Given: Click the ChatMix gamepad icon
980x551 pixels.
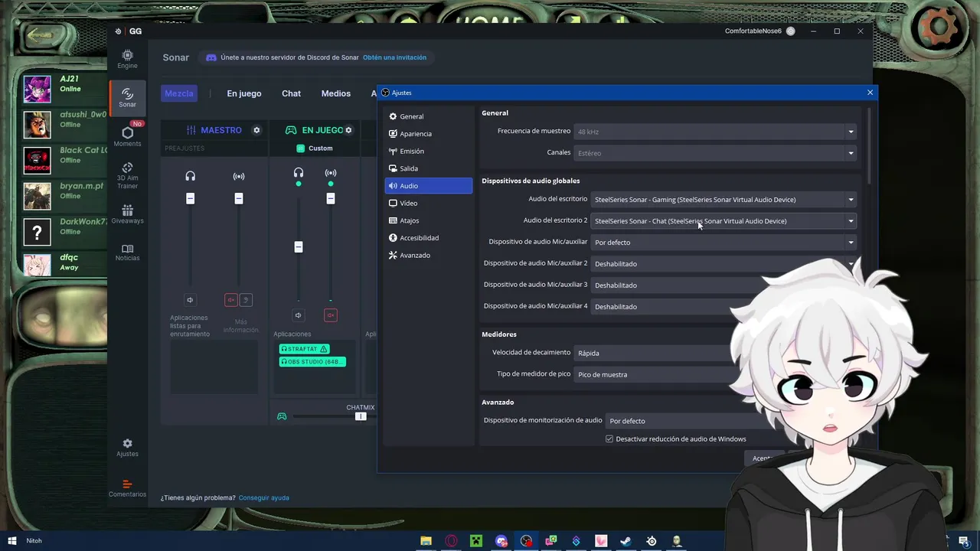Looking at the screenshot, I should [x=282, y=416].
